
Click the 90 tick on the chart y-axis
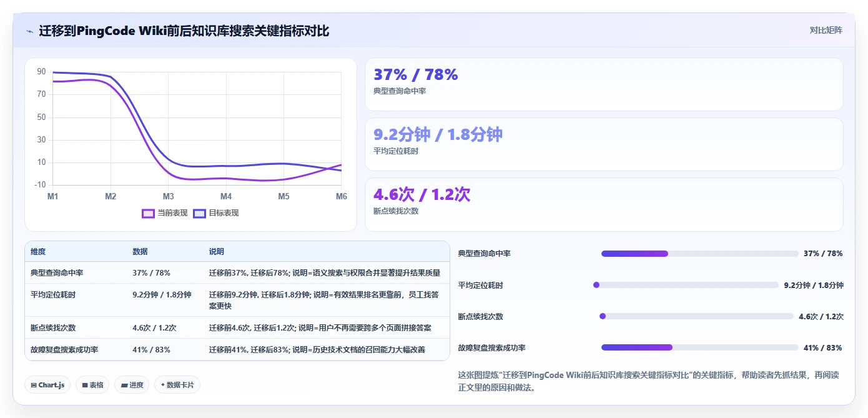tap(41, 72)
